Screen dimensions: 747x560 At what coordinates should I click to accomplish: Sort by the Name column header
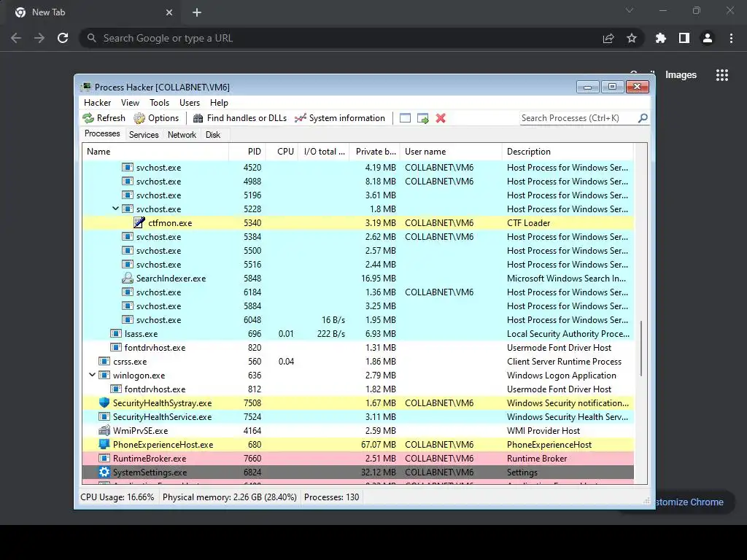(x=155, y=152)
